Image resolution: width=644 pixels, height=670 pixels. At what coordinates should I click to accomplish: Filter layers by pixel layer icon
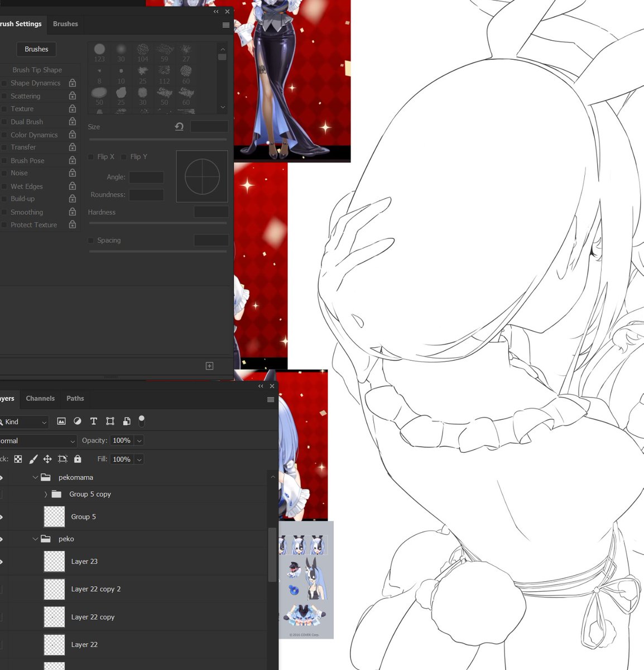click(x=61, y=421)
